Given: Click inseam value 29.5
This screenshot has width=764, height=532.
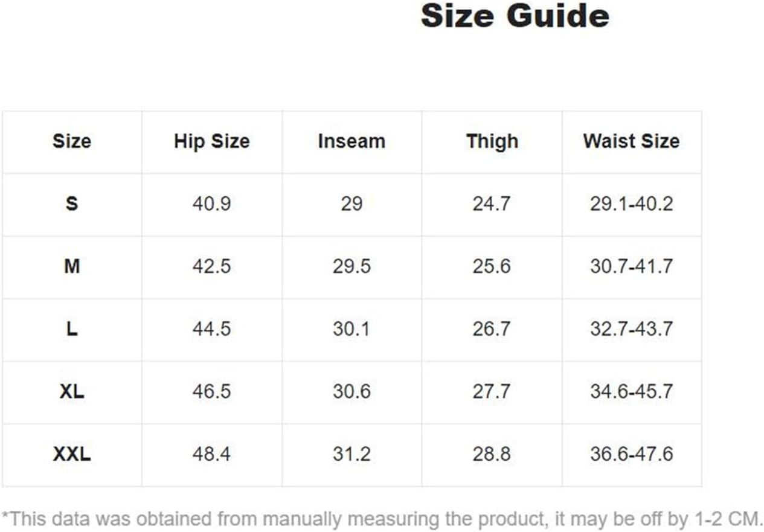Looking at the screenshot, I should tap(352, 266).
